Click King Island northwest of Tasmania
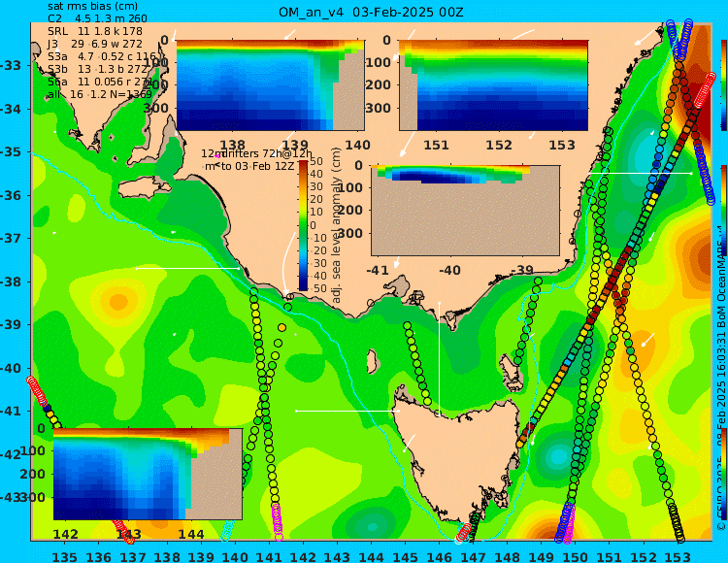728x563 pixels. (x=372, y=362)
